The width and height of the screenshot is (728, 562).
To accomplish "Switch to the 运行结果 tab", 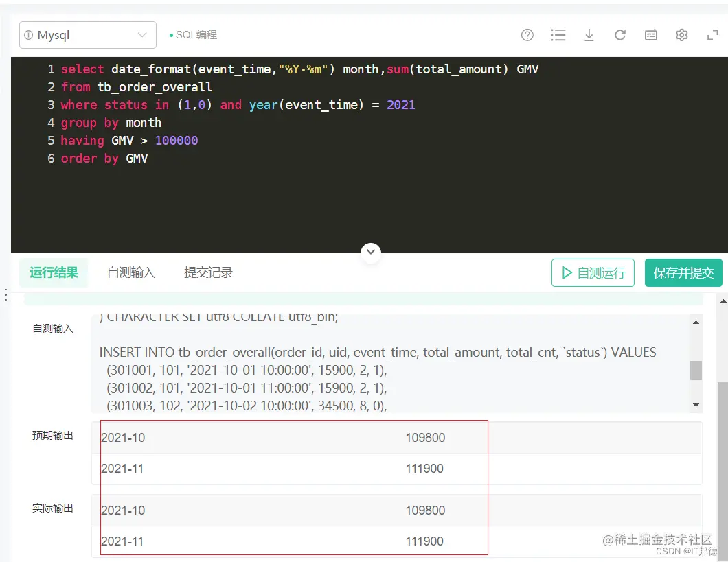I will coord(54,272).
